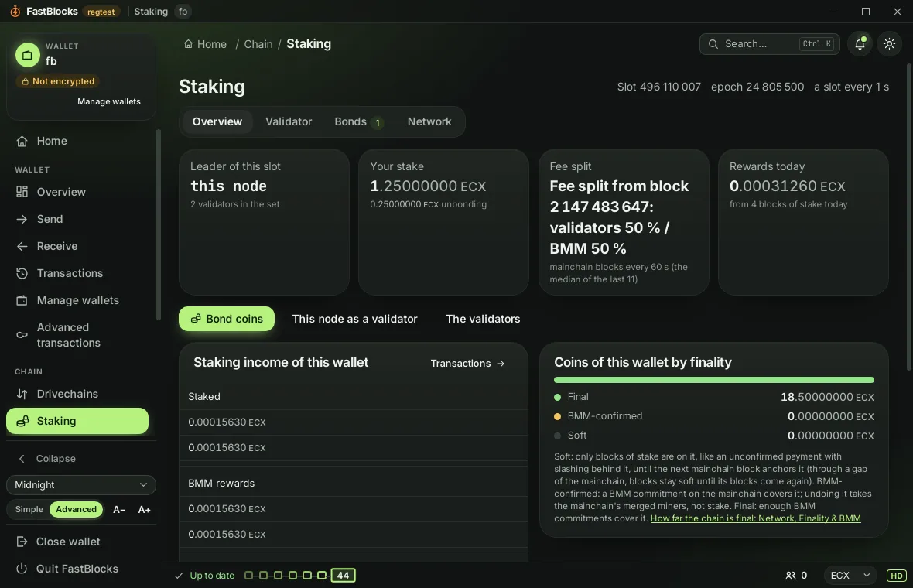Open the Network tab

point(429,121)
